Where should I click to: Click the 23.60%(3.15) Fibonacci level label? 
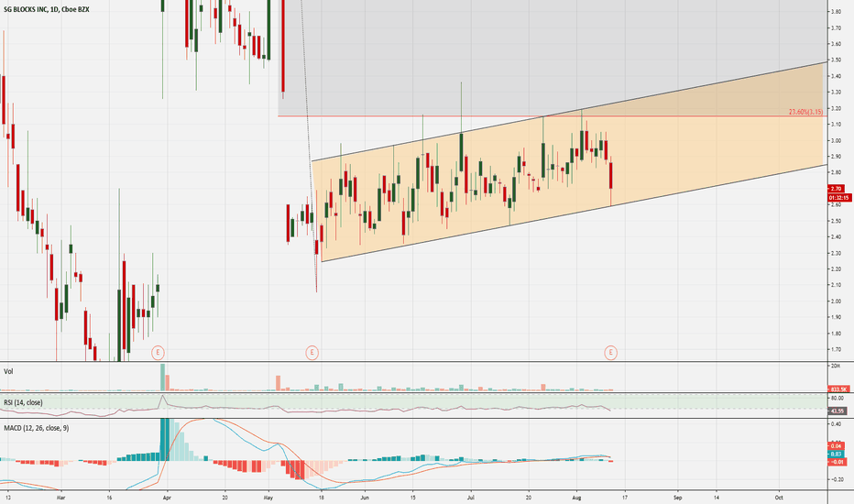point(805,112)
